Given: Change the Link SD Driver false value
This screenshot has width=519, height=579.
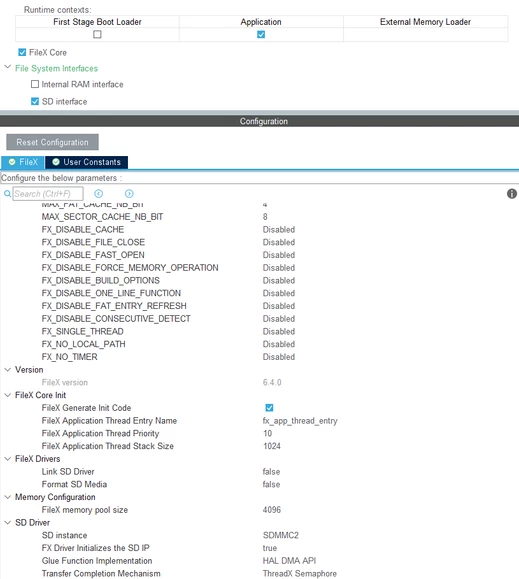Looking at the screenshot, I should click(x=271, y=472).
